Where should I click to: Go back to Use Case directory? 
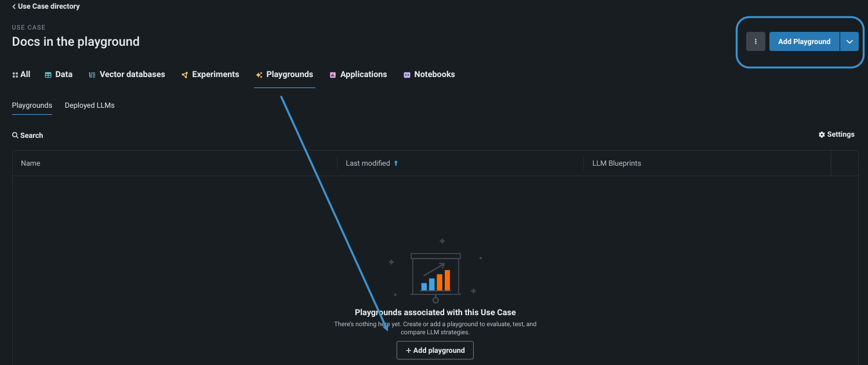pos(46,6)
